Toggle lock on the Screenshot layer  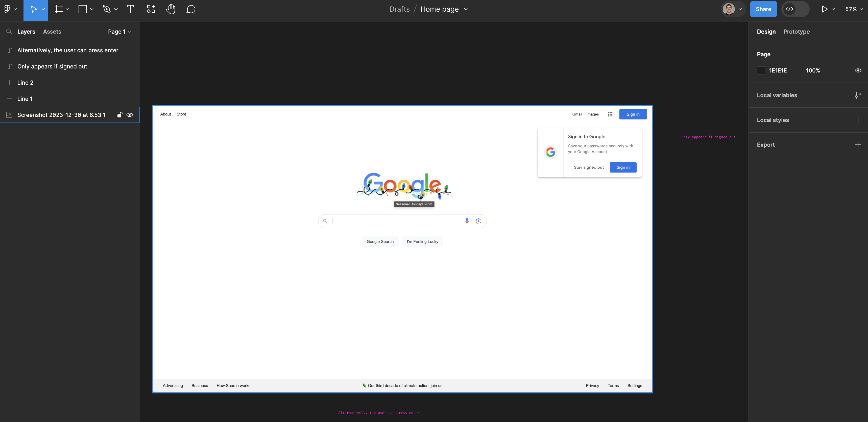pos(119,115)
